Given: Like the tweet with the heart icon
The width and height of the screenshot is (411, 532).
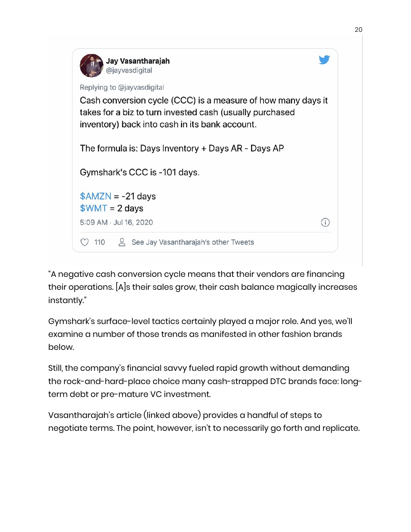Looking at the screenshot, I should coord(85,242).
